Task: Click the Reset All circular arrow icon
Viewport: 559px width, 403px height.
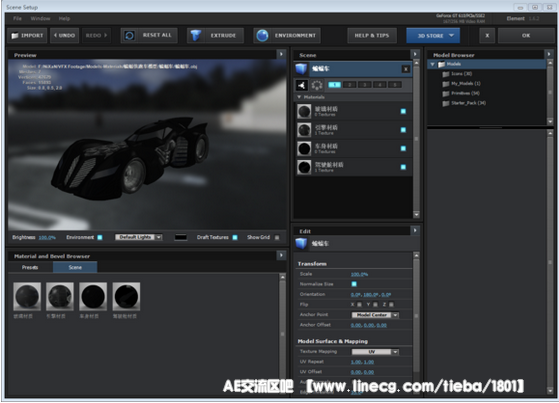Action: click(129, 36)
